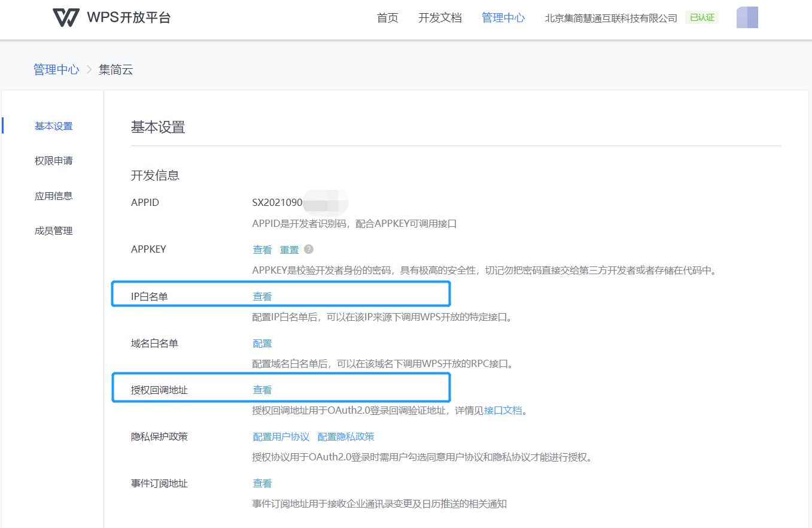This screenshot has width=812, height=528.
Task: Click the 域名白名单 label
Action: [154, 343]
